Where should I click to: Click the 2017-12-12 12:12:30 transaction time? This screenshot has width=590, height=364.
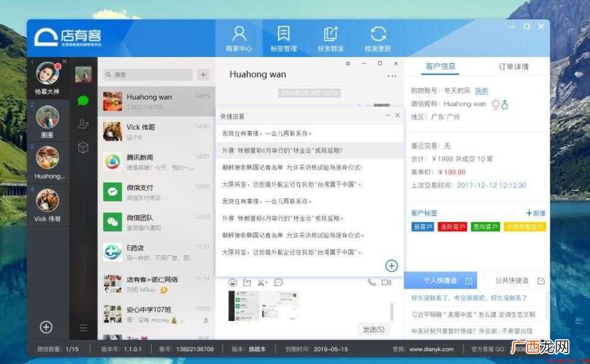coord(492,185)
